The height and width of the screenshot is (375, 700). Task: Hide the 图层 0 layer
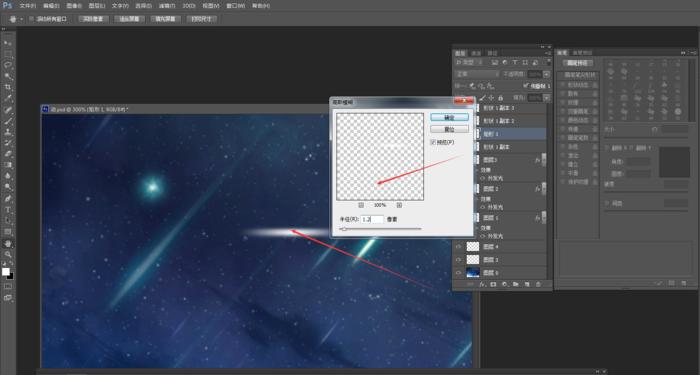pyautogui.click(x=458, y=272)
